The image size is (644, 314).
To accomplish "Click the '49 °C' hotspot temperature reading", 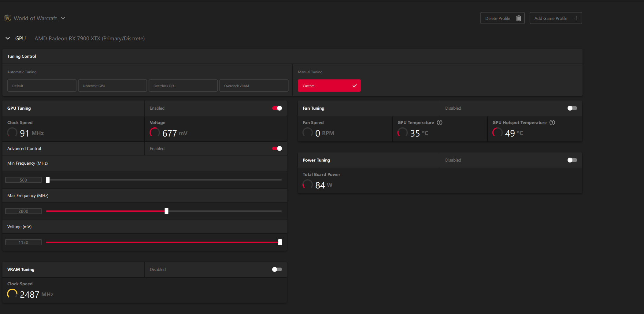I will click(x=514, y=133).
